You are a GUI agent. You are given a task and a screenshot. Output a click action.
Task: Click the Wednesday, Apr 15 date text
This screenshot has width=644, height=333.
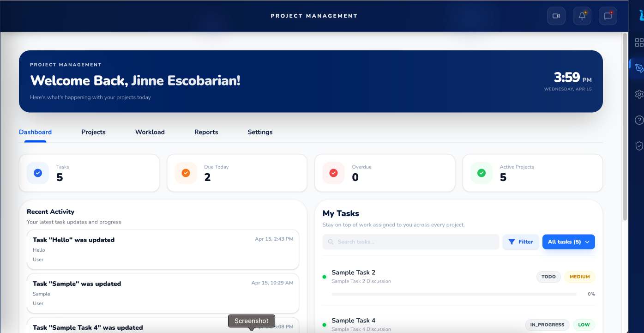click(x=568, y=89)
